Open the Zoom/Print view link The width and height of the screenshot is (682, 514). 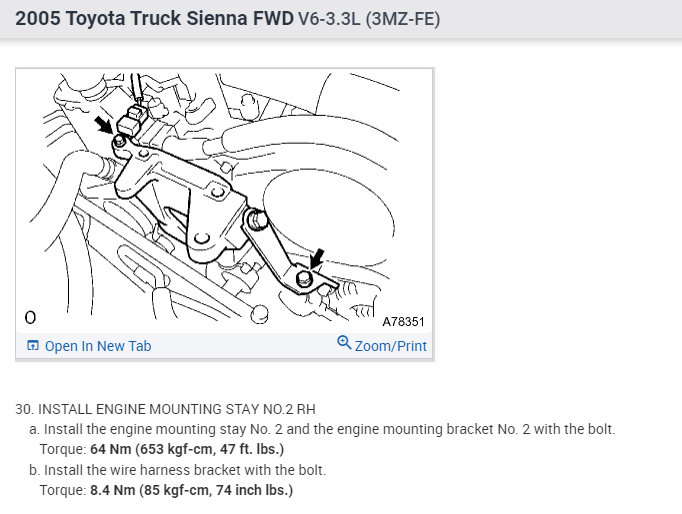(x=390, y=346)
